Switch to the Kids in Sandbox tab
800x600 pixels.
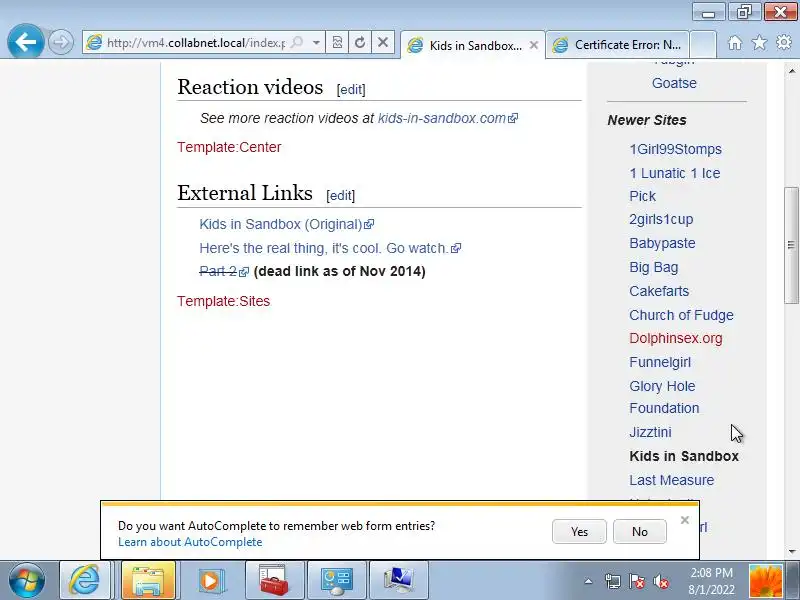[x=466, y=45]
